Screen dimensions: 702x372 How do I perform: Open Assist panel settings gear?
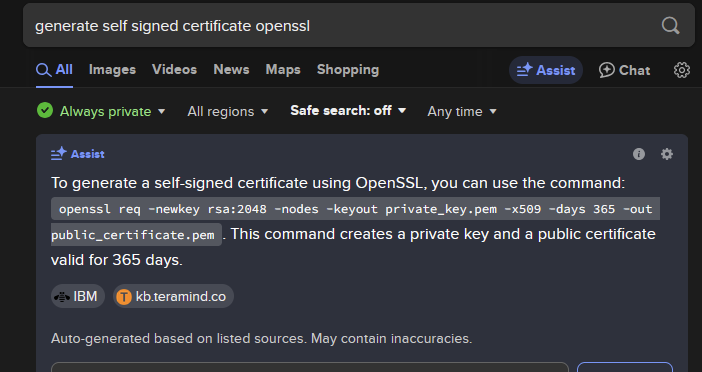pos(667,154)
